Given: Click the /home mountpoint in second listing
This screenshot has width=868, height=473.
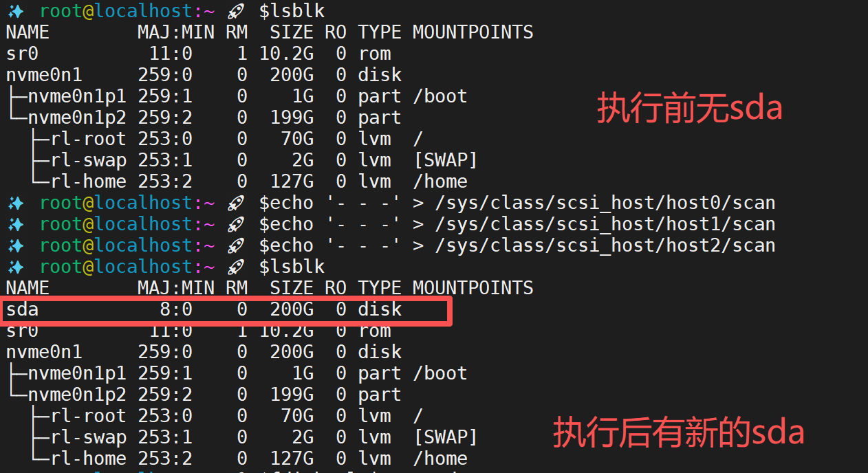Looking at the screenshot, I should (x=440, y=459).
